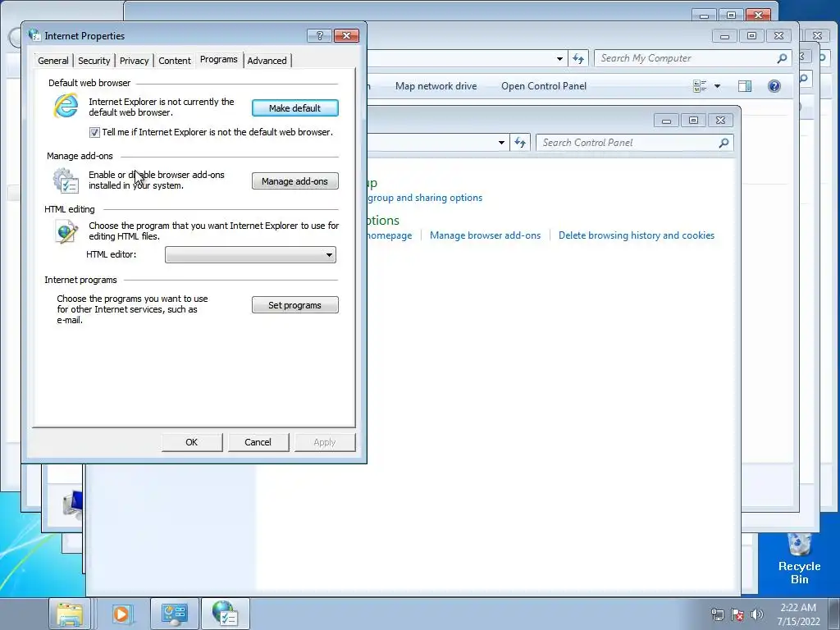Switch to the General tab

tap(53, 61)
